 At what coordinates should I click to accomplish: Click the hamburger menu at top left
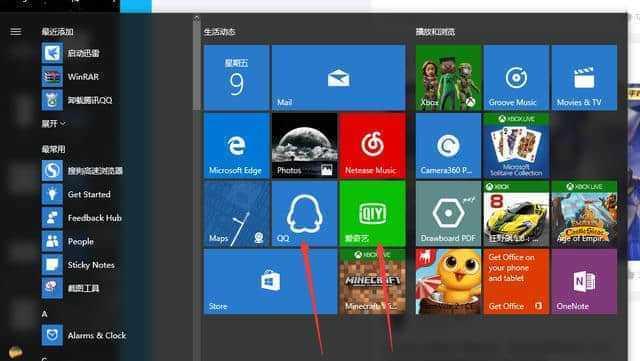coord(16,31)
